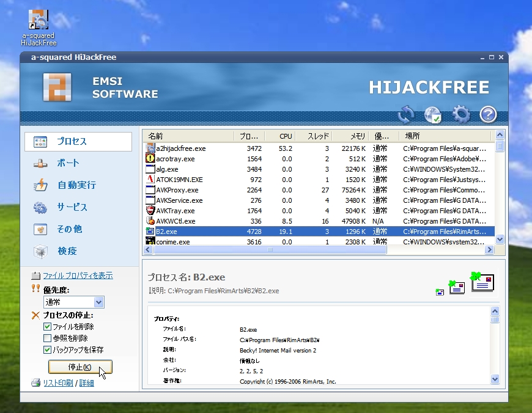
Task: Sort by the プロ... process ID column header
Action: pyautogui.click(x=249, y=136)
